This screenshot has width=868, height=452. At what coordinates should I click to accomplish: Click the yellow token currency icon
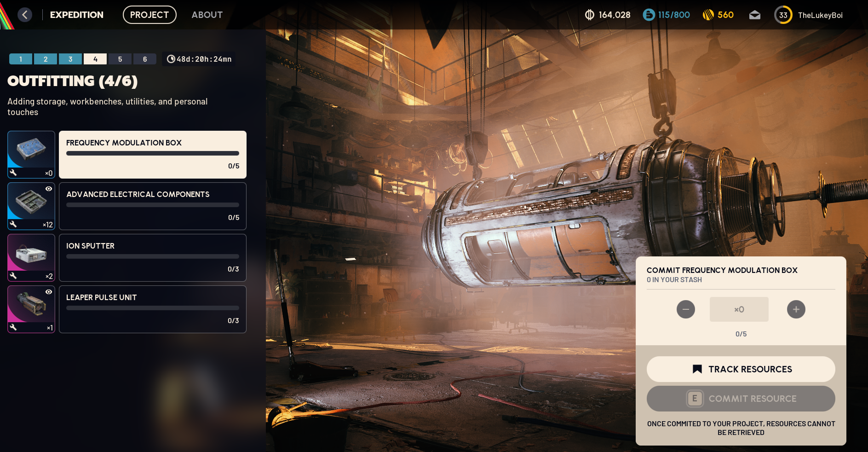[x=708, y=15]
